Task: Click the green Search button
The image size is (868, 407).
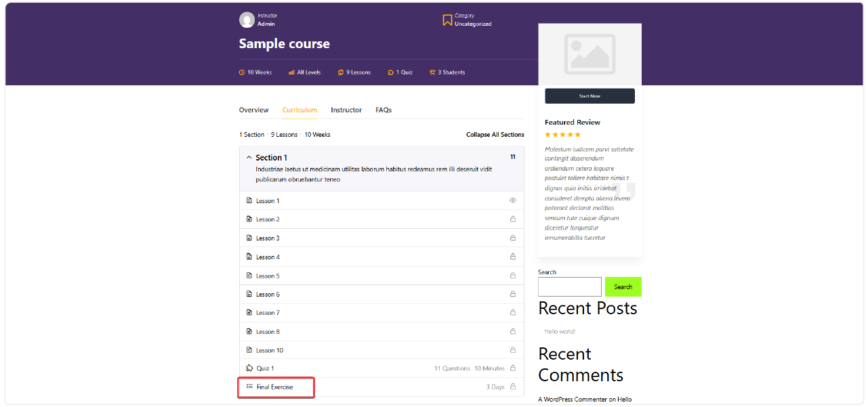Action: [x=623, y=286]
